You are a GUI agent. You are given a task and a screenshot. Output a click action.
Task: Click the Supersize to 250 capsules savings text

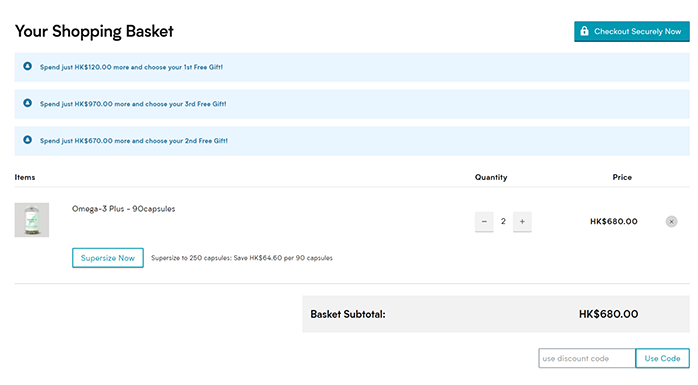[x=242, y=258]
